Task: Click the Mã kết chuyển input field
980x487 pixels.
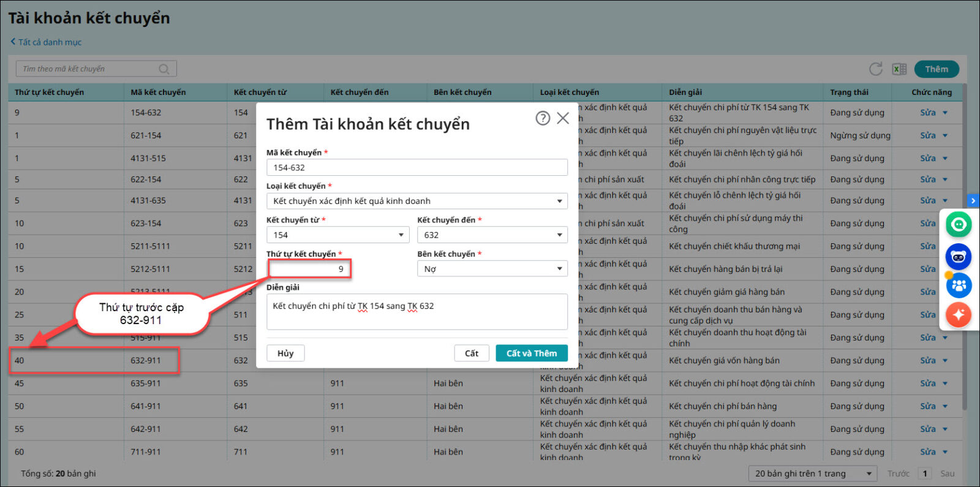Action: 417,168
